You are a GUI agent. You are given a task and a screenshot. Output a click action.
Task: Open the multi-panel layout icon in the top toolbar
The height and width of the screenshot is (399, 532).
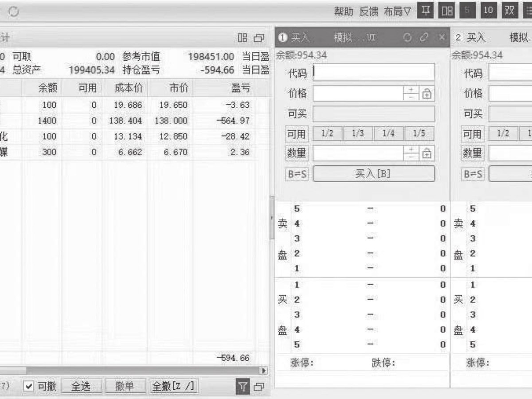click(447, 11)
